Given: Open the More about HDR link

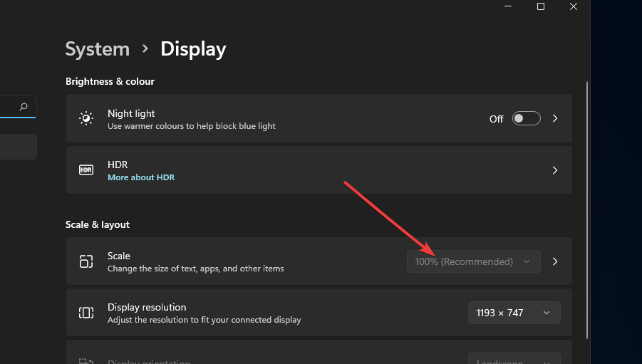Looking at the screenshot, I should coord(141,177).
